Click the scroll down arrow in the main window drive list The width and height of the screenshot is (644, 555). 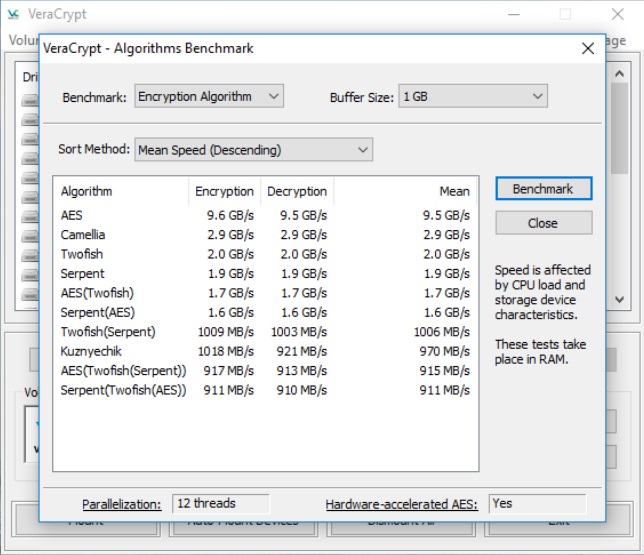tap(619, 299)
